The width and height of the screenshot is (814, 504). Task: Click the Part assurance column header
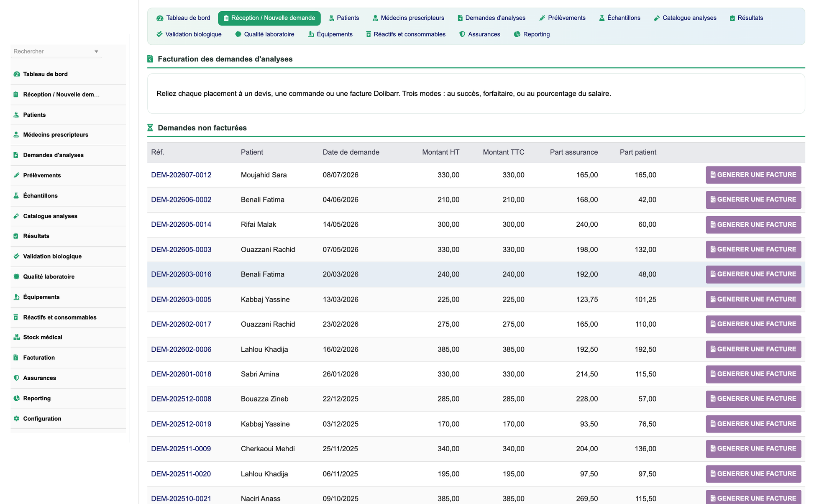pos(573,152)
